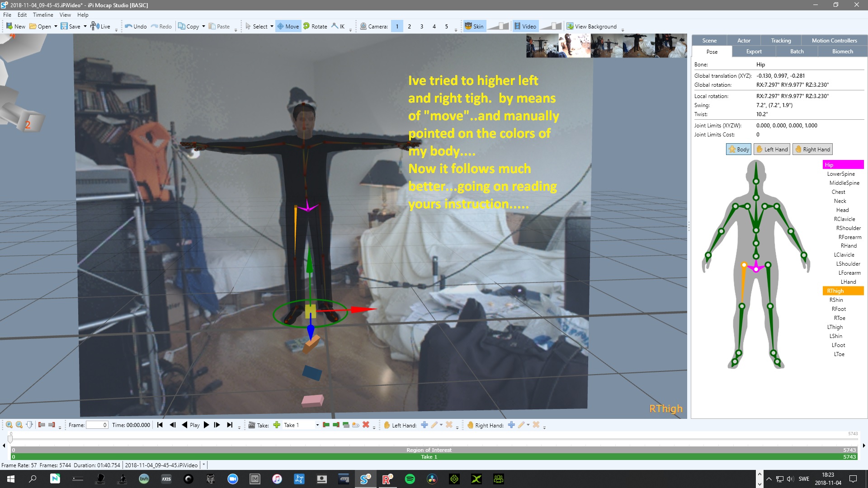Toggle Body pose view button

pos(739,150)
